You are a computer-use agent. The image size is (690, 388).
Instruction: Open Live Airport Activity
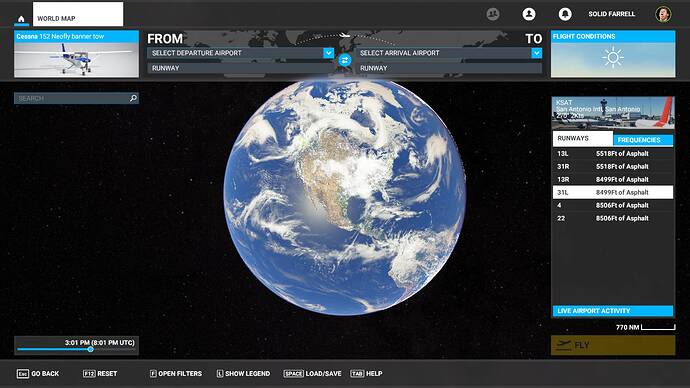[x=613, y=311]
